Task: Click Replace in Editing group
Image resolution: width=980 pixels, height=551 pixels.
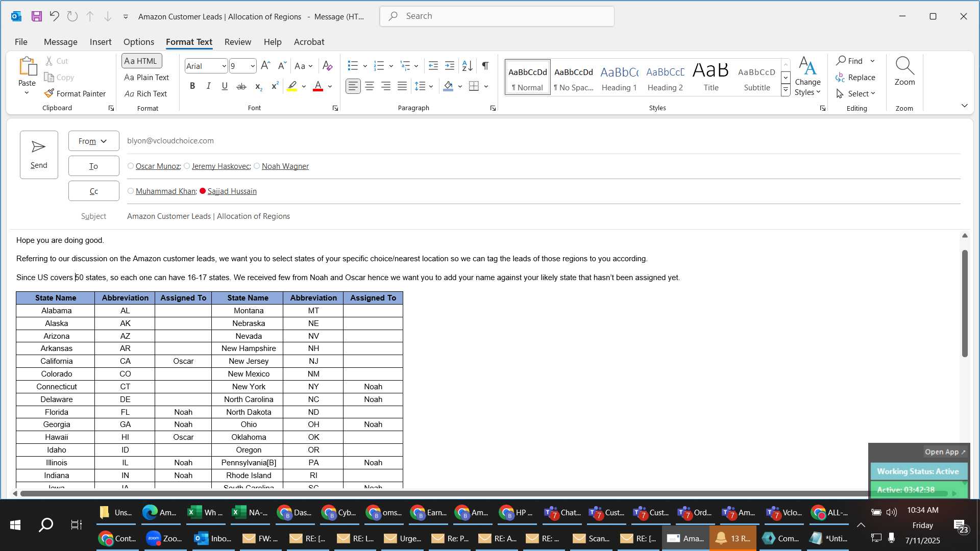Action: [x=856, y=78]
